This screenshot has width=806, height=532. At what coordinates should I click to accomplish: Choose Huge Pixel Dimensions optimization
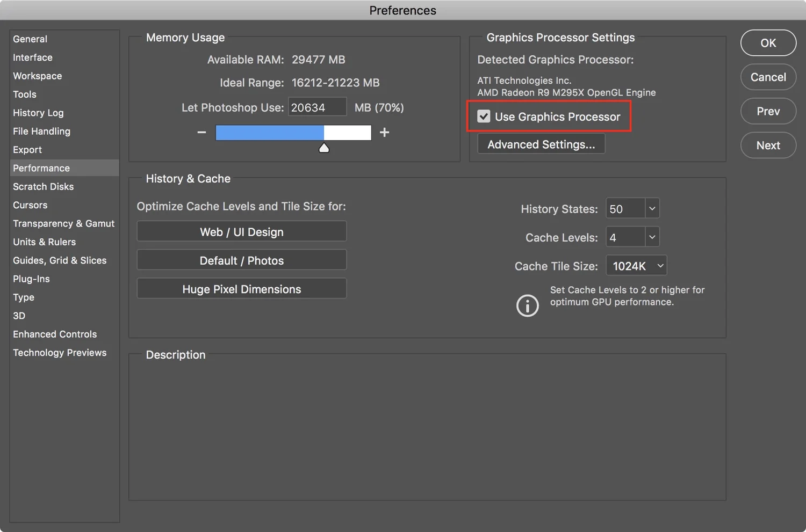tap(241, 288)
